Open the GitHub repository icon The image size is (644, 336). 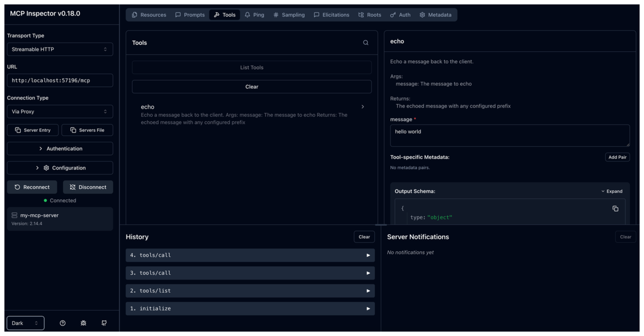(104, 323)
